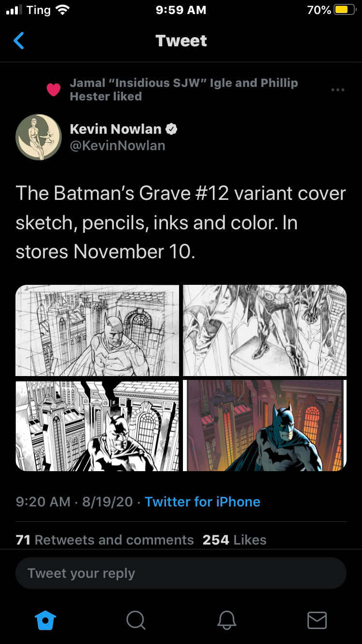This screenshot has height=644, width=362.
Task: Tap the red heart liked icon
Action: (53, 90)
